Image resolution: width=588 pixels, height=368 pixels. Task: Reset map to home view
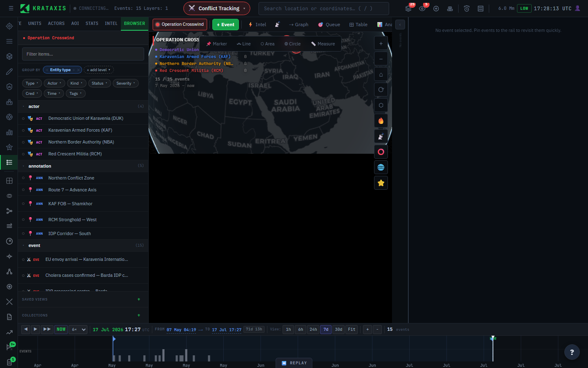pyautogui.click(x=381, y=74)
